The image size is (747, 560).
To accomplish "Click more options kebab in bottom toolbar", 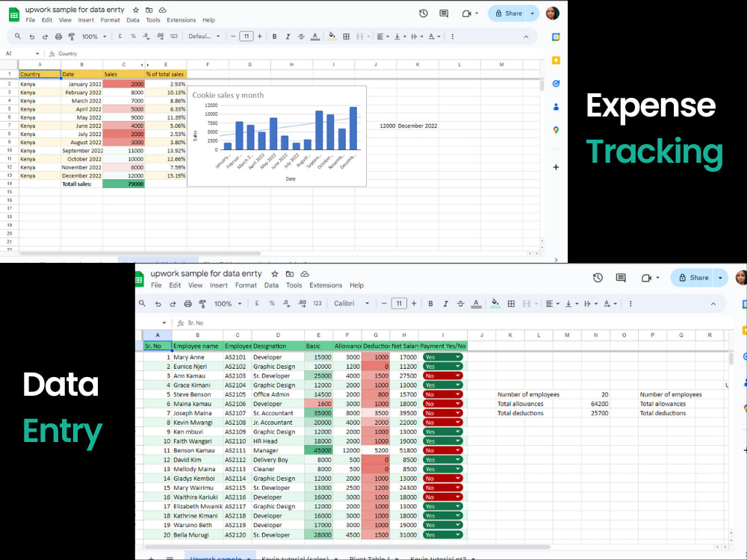I will [630, 303].
